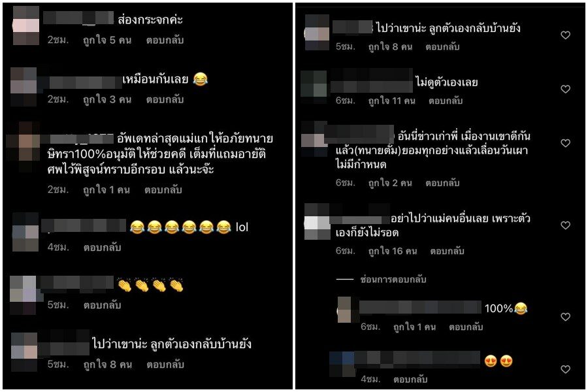The image size is (588, 392).
Task: Open blurred username before 'เหมือนกันเลย'
Action: click(86, 82)
